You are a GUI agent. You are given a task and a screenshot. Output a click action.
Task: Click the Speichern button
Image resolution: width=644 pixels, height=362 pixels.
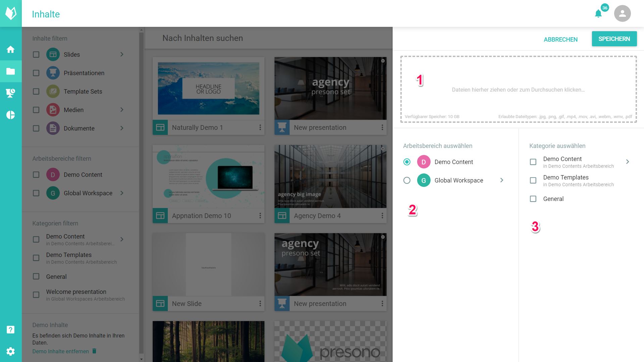coord(614,39)
